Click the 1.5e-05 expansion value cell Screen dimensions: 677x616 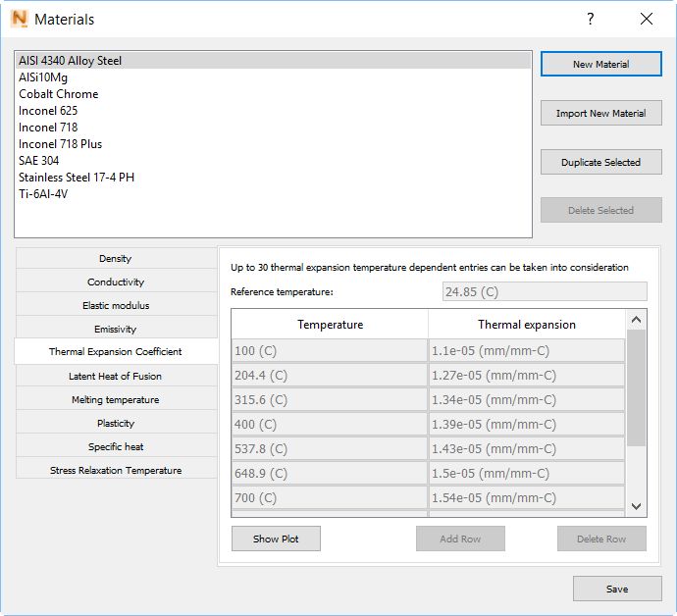(x=527, y=474)
